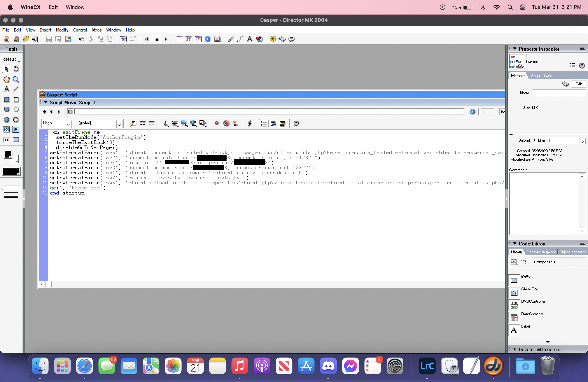Image resolution: width=588 pixels, height=382 pixels.
Task: Open the Lingo syntax dropdown
Action: tap(68, 123)
